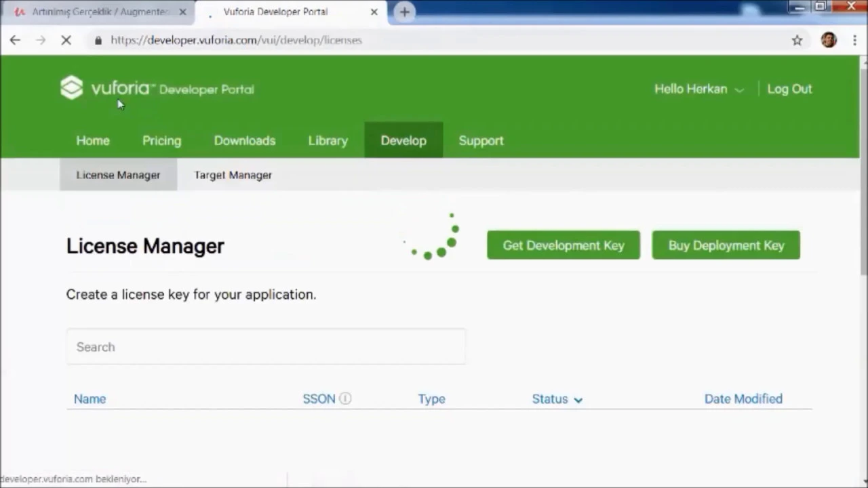868x488 pixels.
Task: Bookmark page with star icon
Action: [x=797, y=40]
